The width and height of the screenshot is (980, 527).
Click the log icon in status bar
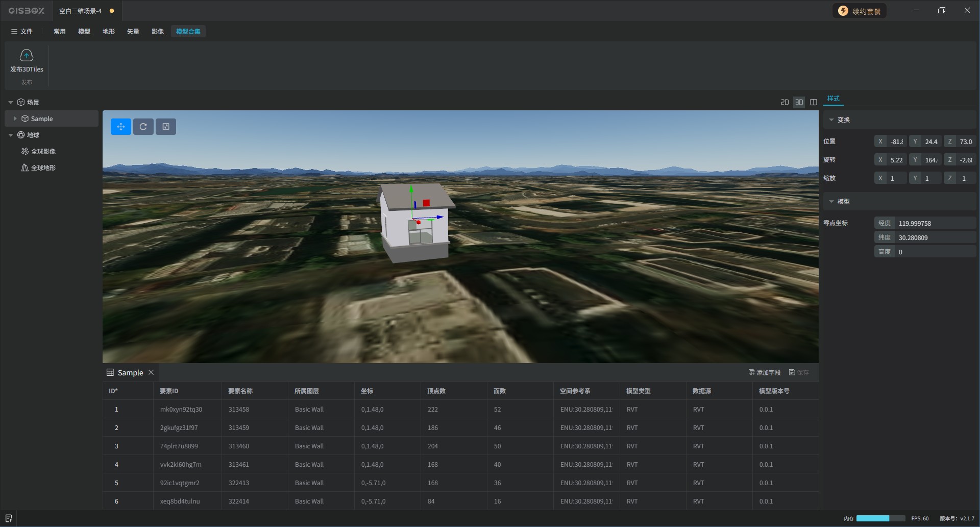tap(9, 518)
